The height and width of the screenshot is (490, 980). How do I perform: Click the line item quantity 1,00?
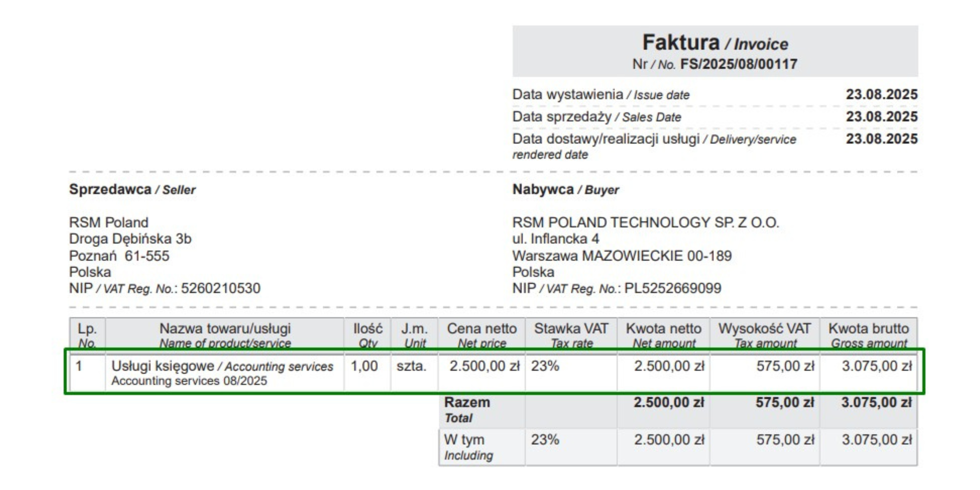click(364, 366)
